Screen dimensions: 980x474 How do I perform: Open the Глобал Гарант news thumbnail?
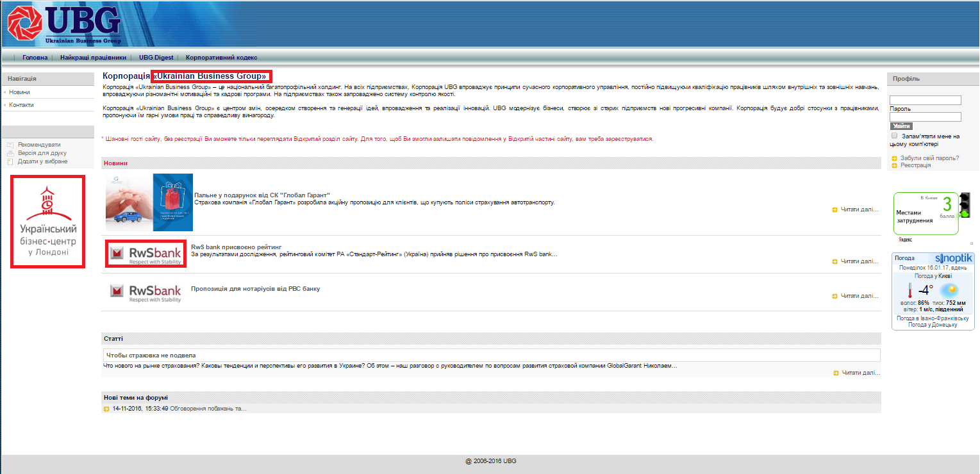(x=149, y=202)
